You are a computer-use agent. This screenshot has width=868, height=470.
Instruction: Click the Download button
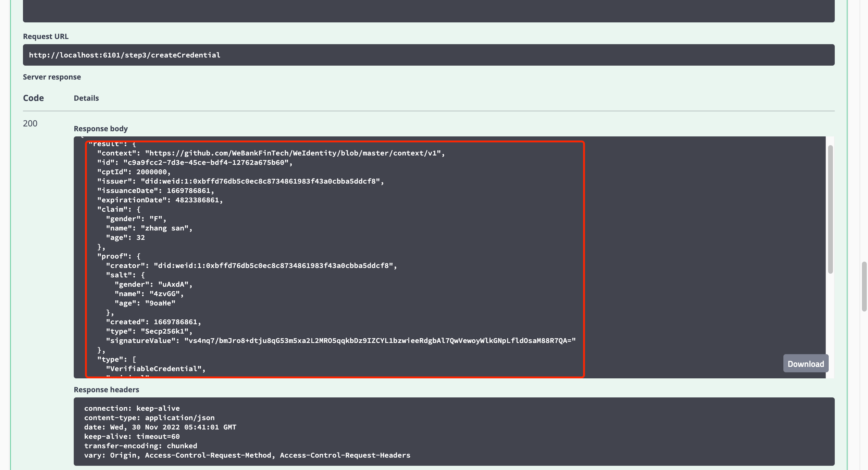(805, 364)
